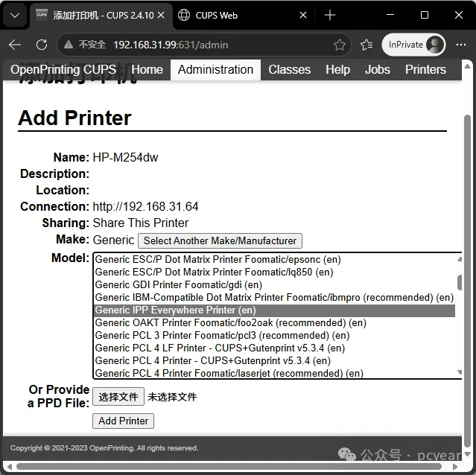
Task: Select Generic ESC/P Foomatic/epsonc model
Action: click(x=274, y=259)
